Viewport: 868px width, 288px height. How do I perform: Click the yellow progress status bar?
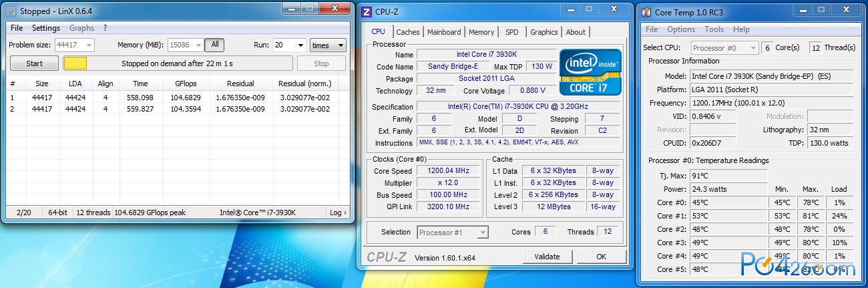(x=178, y=63)
